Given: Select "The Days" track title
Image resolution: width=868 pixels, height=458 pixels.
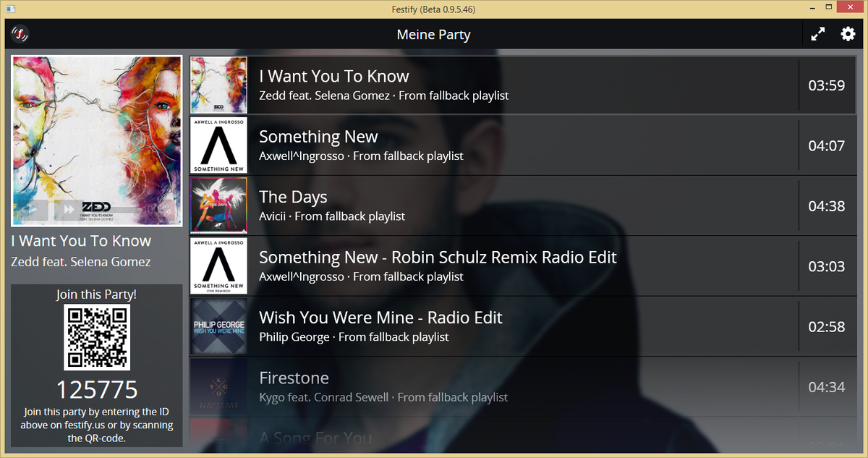Looking at the screenshot, I should point(293,197).
